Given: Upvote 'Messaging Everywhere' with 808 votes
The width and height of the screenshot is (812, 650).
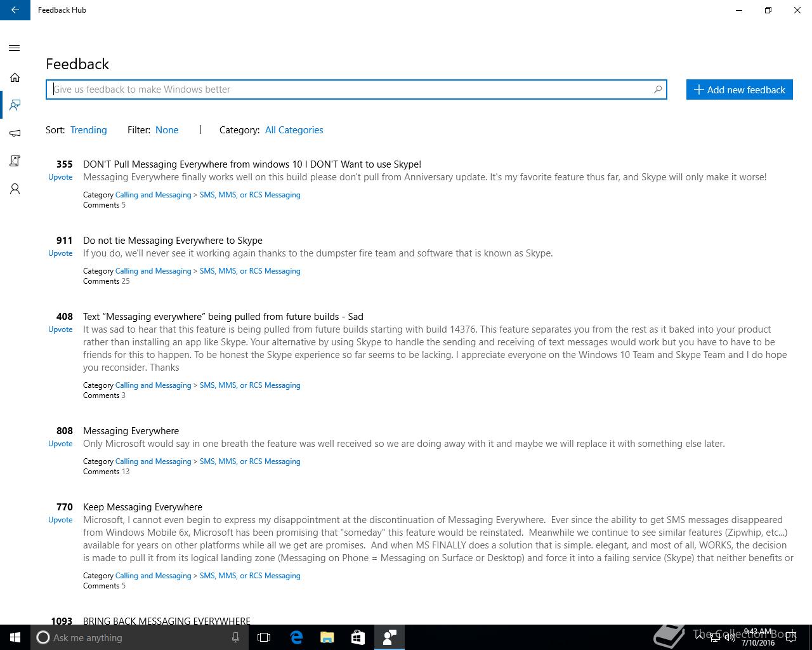Looking at the screenshot, I should point(60,444).
